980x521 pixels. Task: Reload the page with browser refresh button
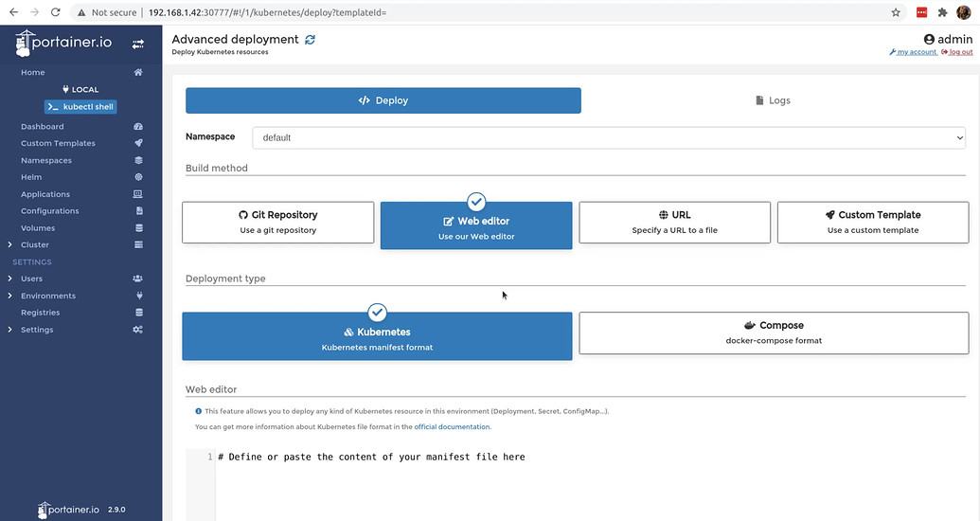click(x=55, y=12)
